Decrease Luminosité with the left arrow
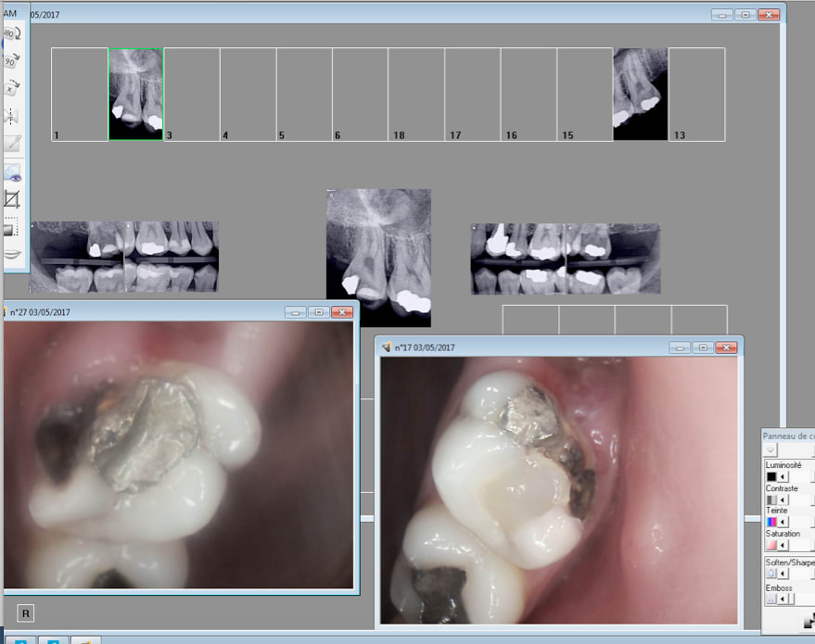This screenshot has height=644, width=815. coord(783,477)
